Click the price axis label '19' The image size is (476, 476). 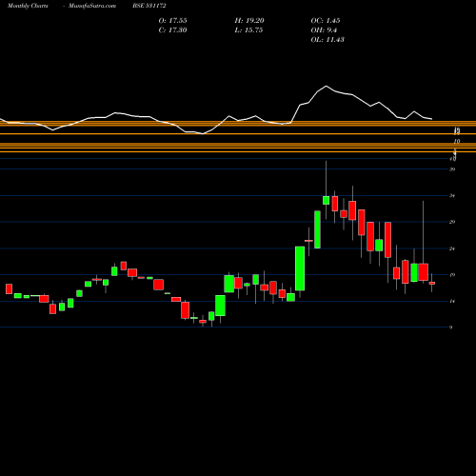point(452,275)
